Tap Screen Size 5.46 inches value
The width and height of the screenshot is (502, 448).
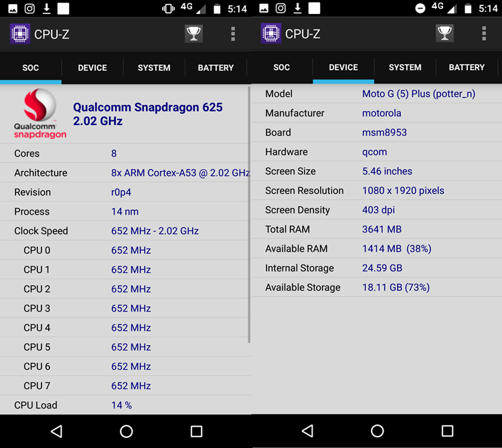387,171
